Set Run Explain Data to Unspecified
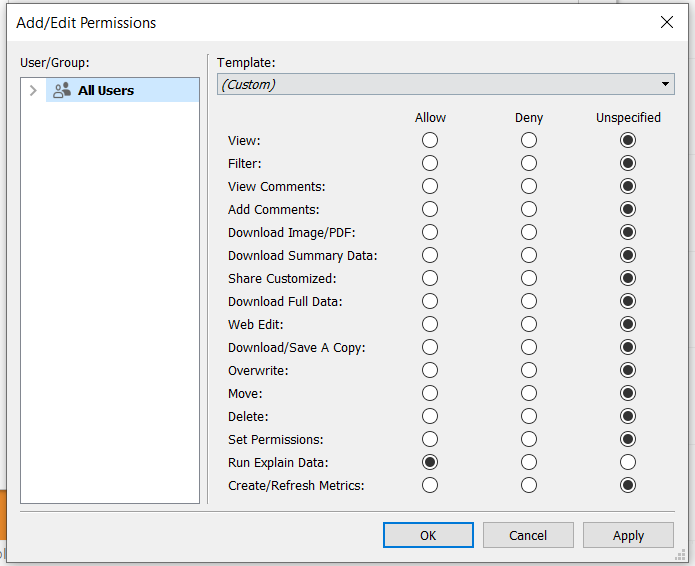The width and height of the screenshot is (695, 566). 628,462
